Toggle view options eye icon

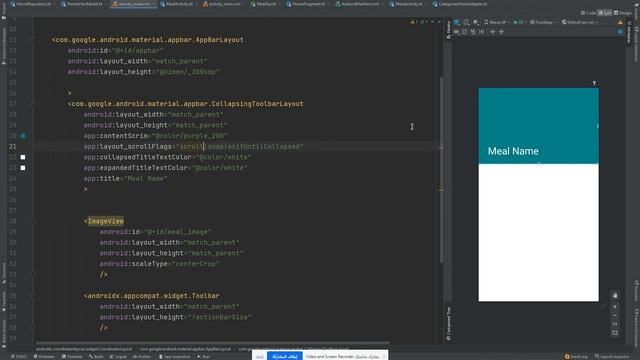click(456, 32)
